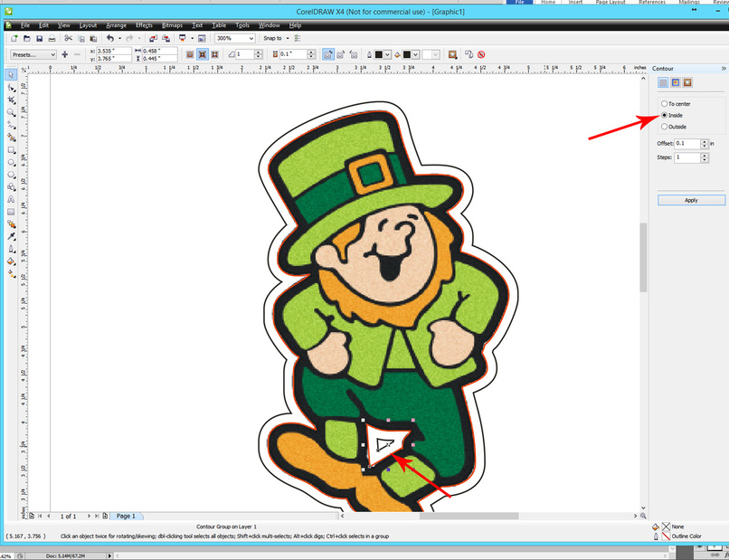Select the Rectangle tool

click(11, 148)
